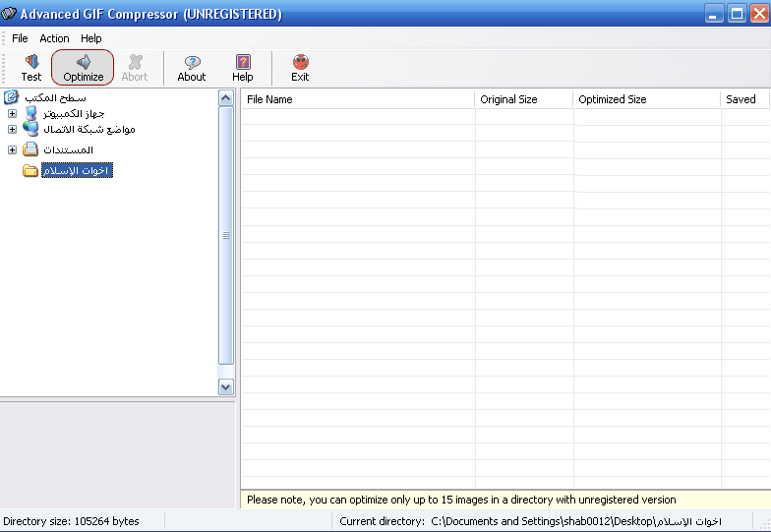The image size is (771, 532).
Task: Sort by File Name column header
Action: coord(358,99)
